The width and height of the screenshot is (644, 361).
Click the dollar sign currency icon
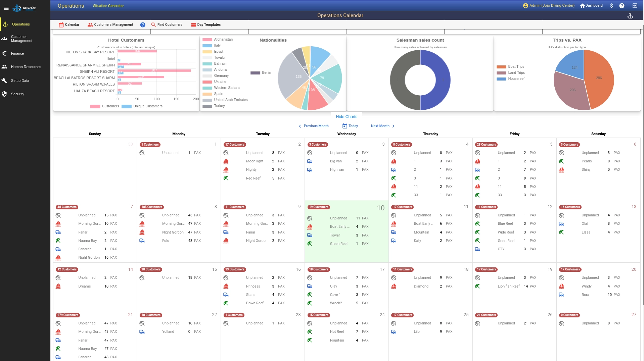[x=611, y=6]
